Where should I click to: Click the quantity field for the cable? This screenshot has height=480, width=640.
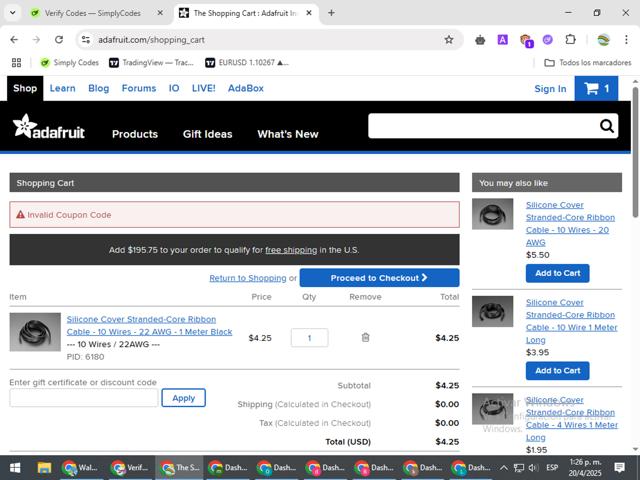tap(309, 338)
